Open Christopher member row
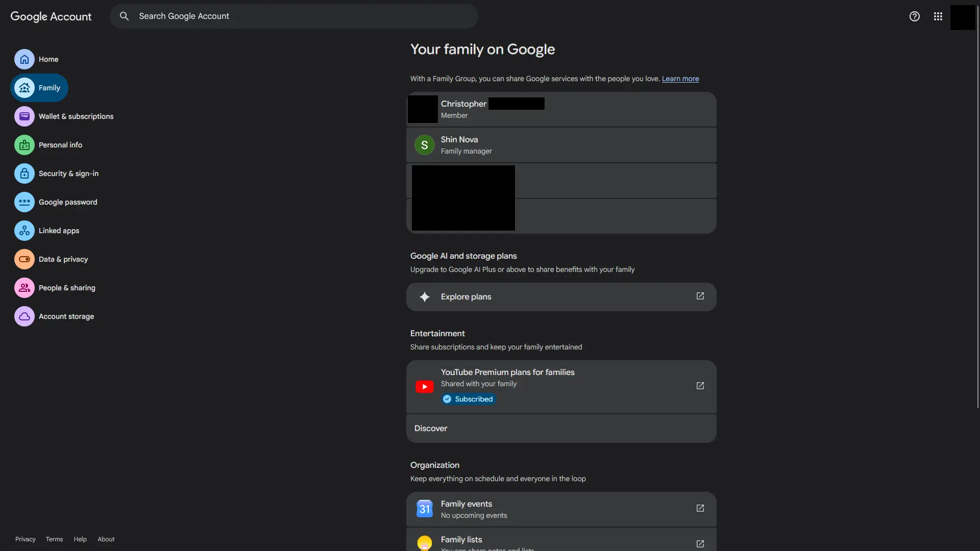The width and height of the screenshot is (980, 551). tap(561, 109)
